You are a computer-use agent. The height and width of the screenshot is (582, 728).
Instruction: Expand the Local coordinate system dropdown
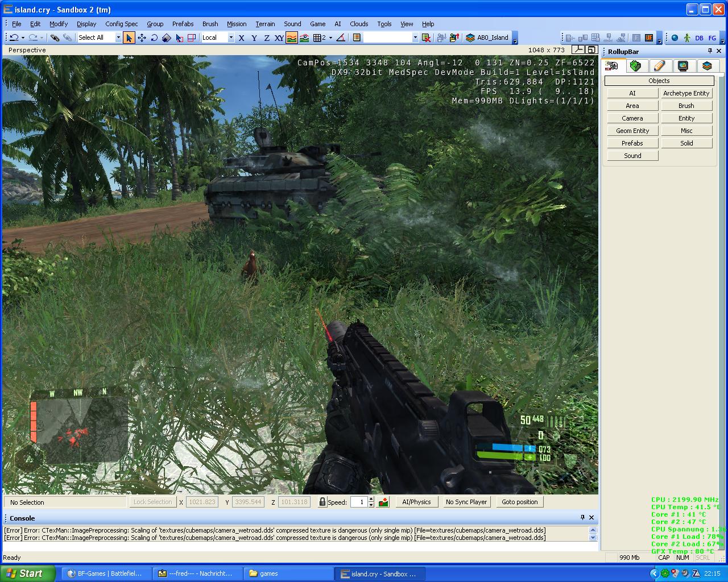[231, 38]
